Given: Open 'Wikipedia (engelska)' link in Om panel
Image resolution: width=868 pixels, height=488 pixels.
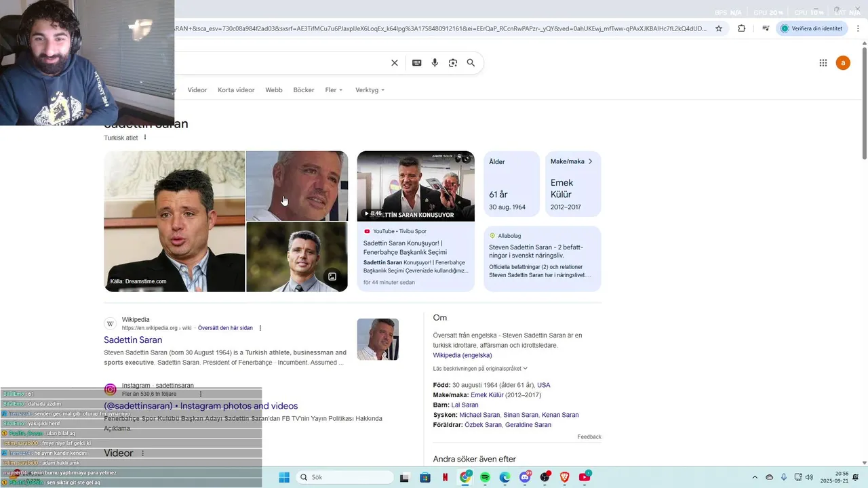Looking at the screenshot, I should [x=462, y=355].
